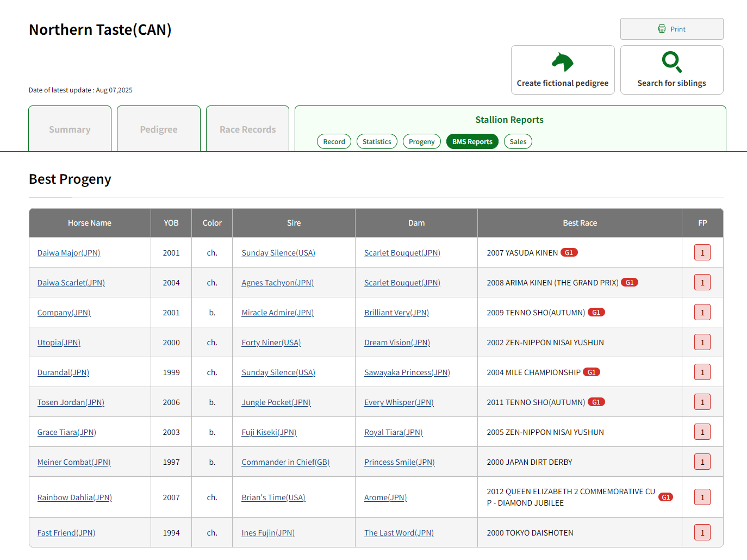The image size is (747, 560).
Task: Open Meiner Combat(JPN) horse link
Action: pos(74,462)
